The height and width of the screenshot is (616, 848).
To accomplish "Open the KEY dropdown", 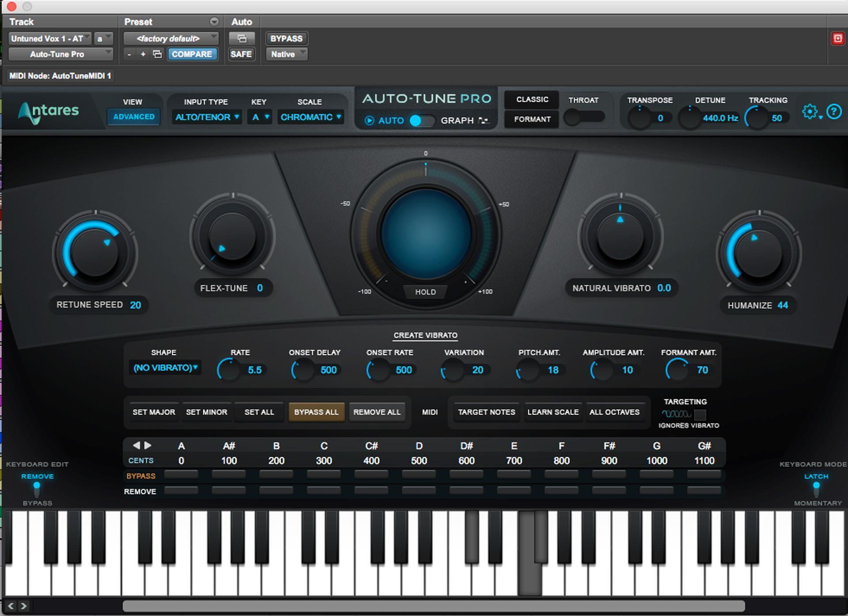I will (260, 117).
